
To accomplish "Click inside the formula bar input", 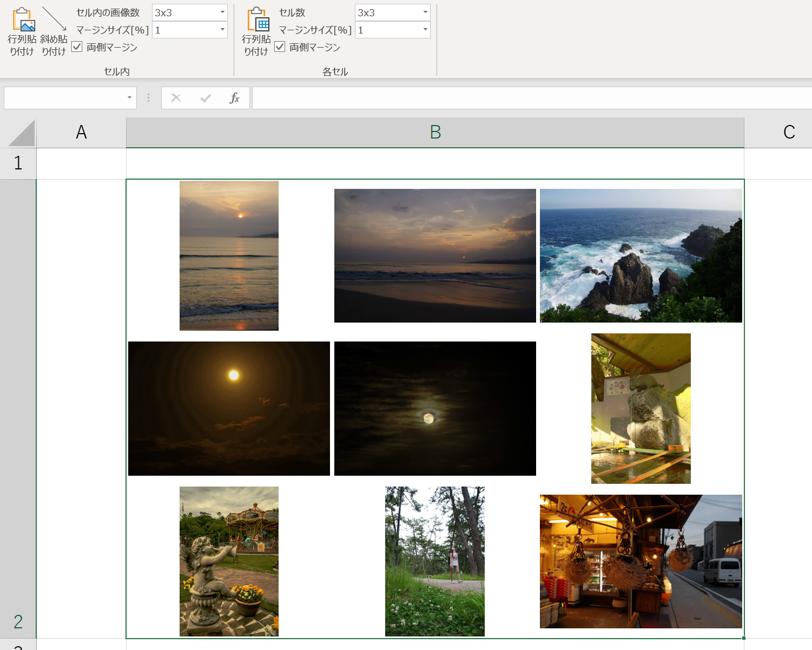I will [532, 98].
